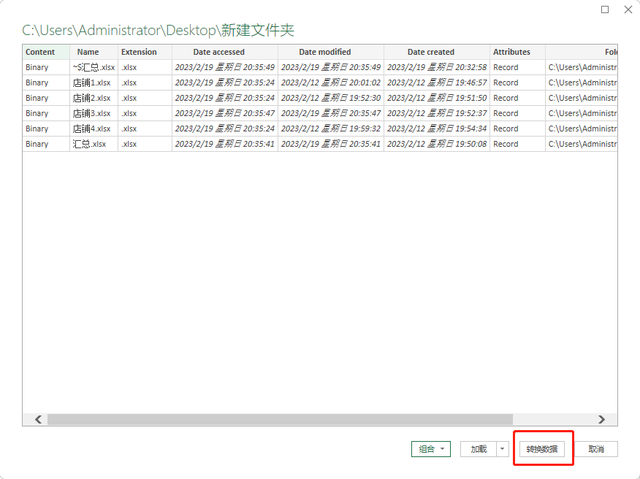Click date modified 20:01:02 cell
Image resolution: width=640 pixels, height=479 pixels.
click(331, 83)
